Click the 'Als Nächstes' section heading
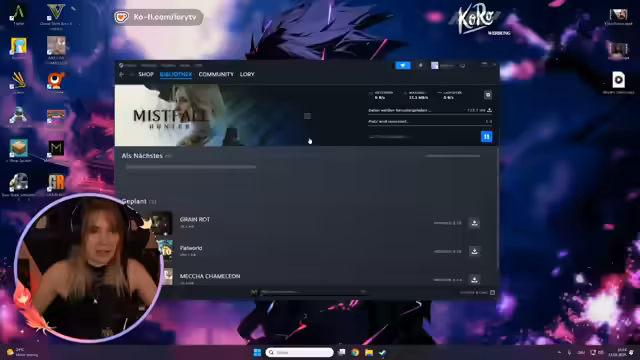640x360 pixels. [142, 156]
